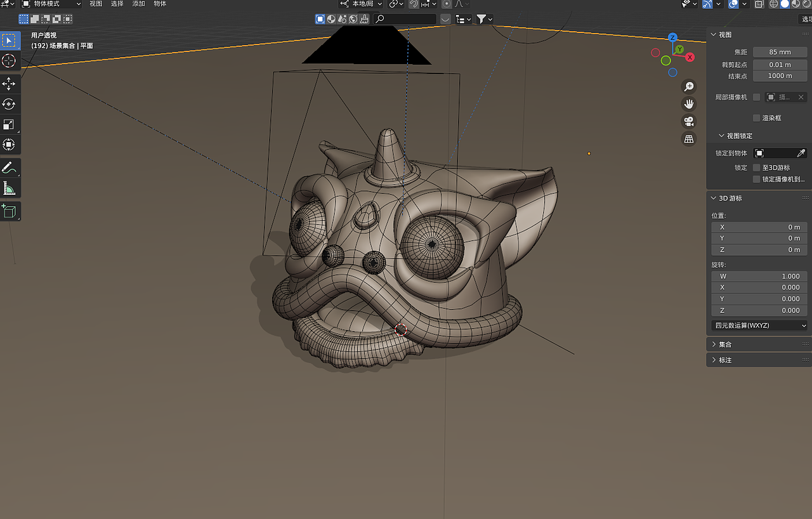This screenshot has width=812, height=519.
Task: Click the 3D cursor position X field
Action: click(x=759, y=227)
